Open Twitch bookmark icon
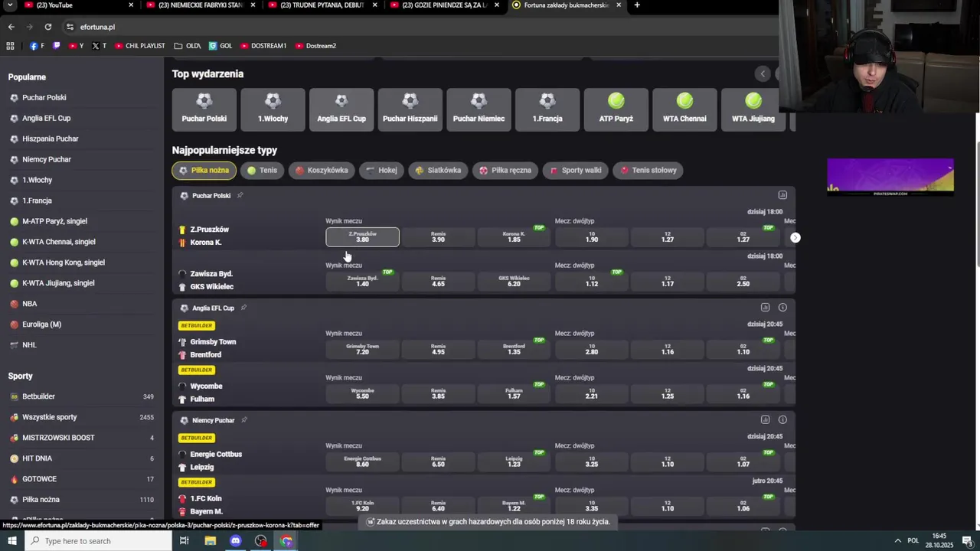980x551 pixels. coord(56,46)
